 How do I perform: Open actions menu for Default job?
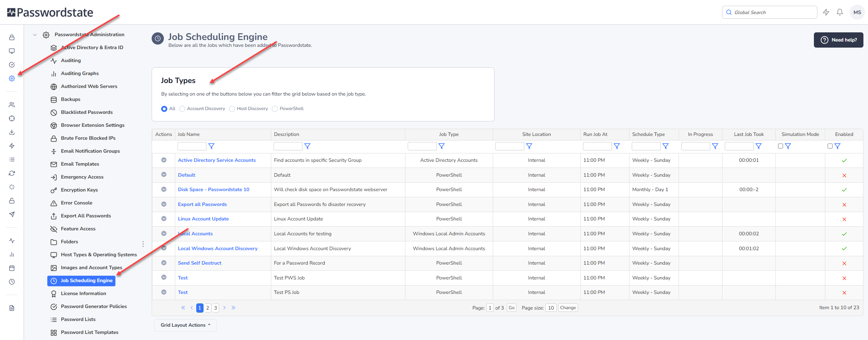(164, 175)
